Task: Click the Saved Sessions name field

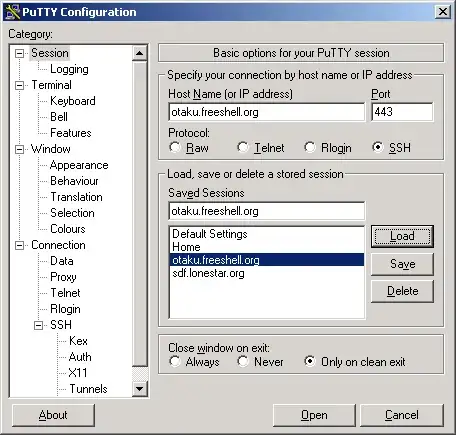Action: pyautogui.click(x=267, y=211)
